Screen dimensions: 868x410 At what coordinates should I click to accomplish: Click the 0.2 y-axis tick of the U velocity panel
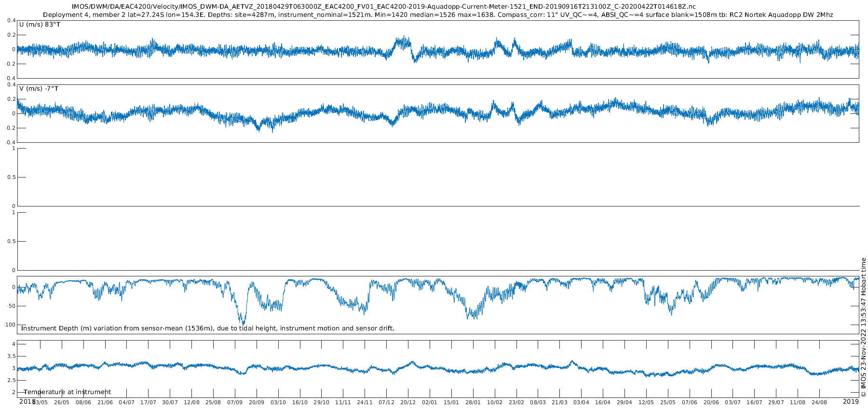tap(11, 35)
